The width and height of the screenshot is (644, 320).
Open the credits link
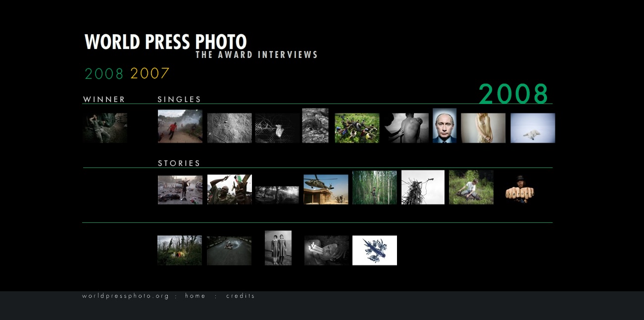click(241, 296)
